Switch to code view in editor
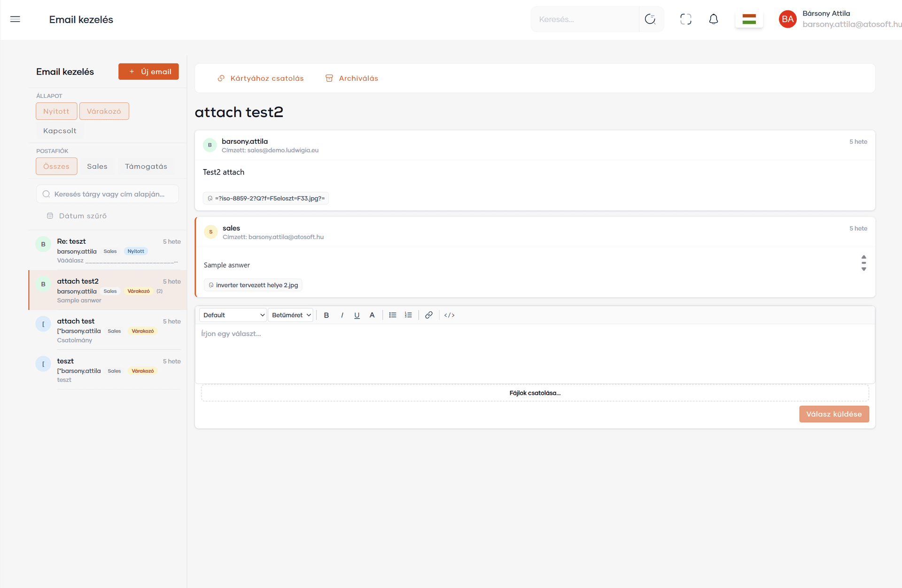The width and height of the screenshot is (902, 588). coord(449,315)
